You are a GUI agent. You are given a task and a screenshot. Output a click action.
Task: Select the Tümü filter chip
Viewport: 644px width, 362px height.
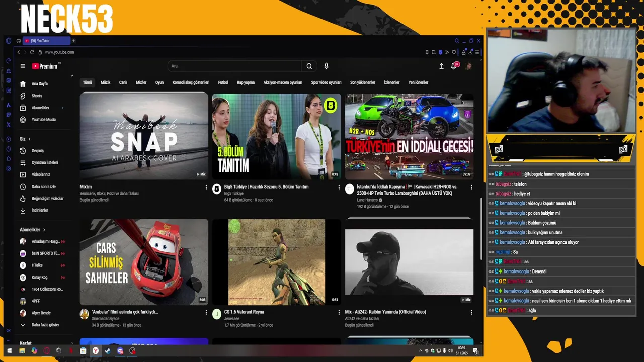tap(88, 82)
